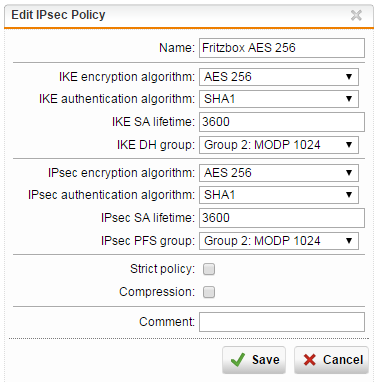Expand the IKE authentication algorithm arrow
The image size is (378, 382).
coord(349,99)
